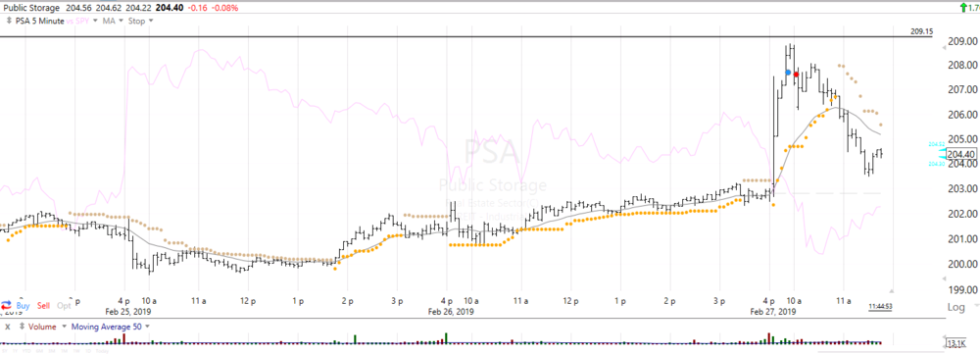Click the Public Storage company name
The image size is (980, 354).
31,8
